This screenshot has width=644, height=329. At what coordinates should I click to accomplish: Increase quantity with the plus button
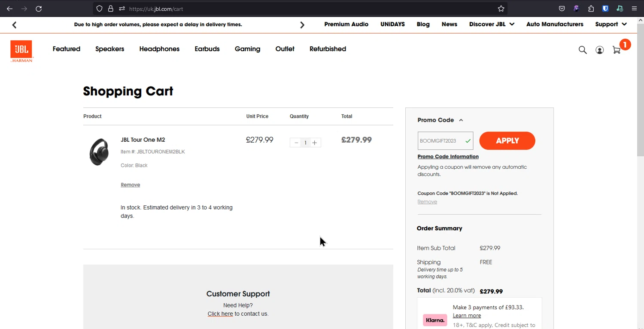pos(315,143)
